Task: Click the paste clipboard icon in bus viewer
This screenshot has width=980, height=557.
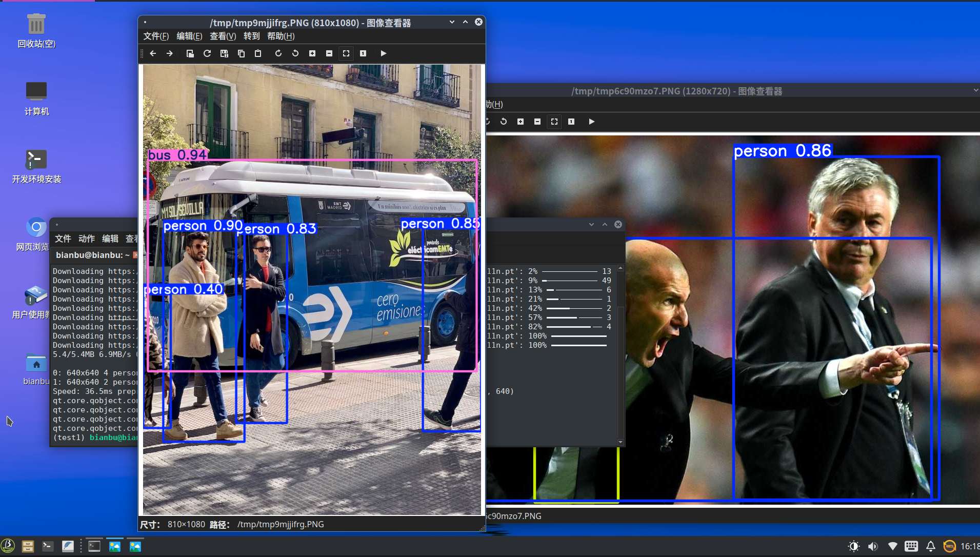Action: [x=258, y=53]
